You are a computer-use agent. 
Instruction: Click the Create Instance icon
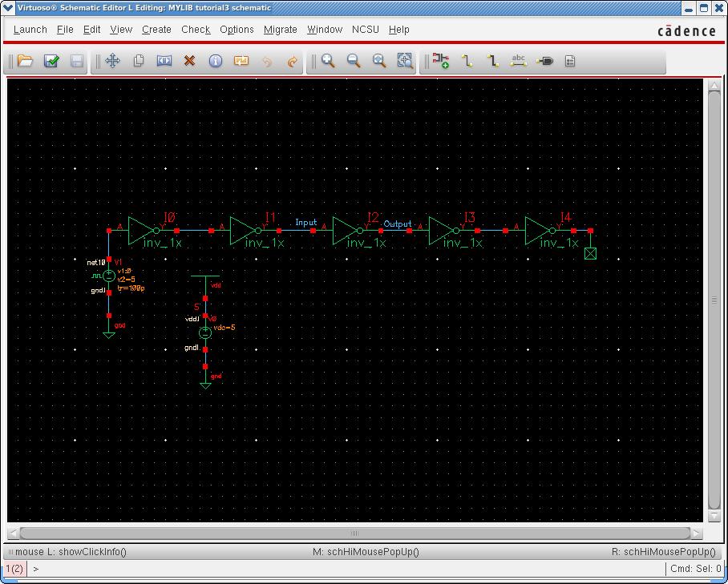tap(441, 61)
